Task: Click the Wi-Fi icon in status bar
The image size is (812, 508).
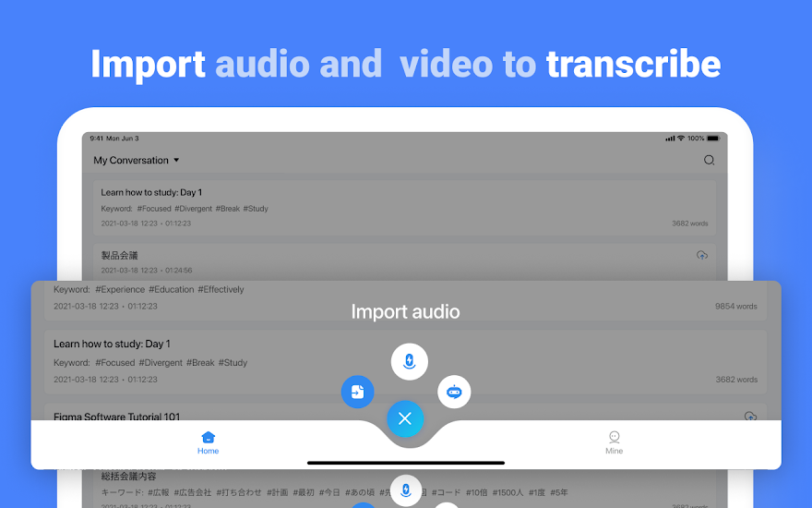Action: pos(681,139)
